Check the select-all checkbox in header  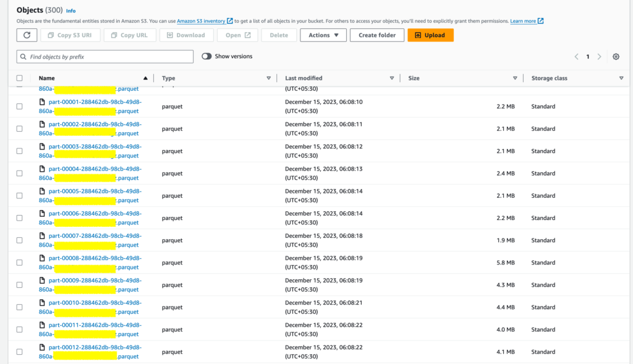point(20,78)
